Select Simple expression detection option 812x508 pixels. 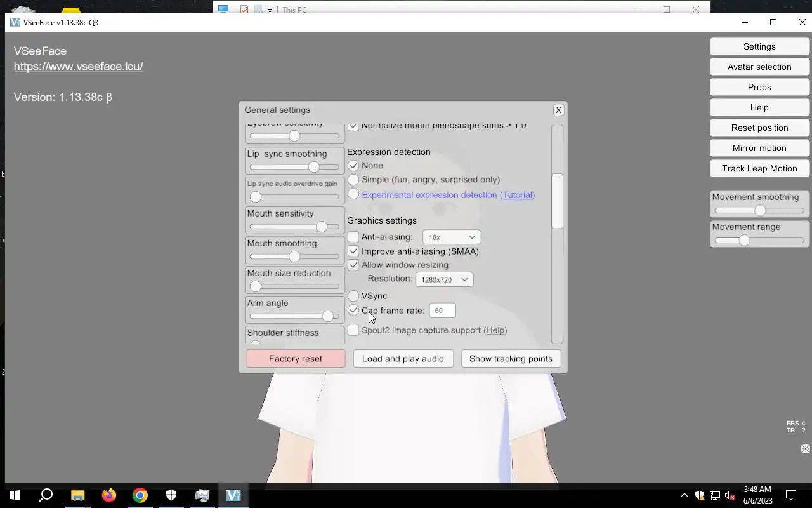point(353,180)
